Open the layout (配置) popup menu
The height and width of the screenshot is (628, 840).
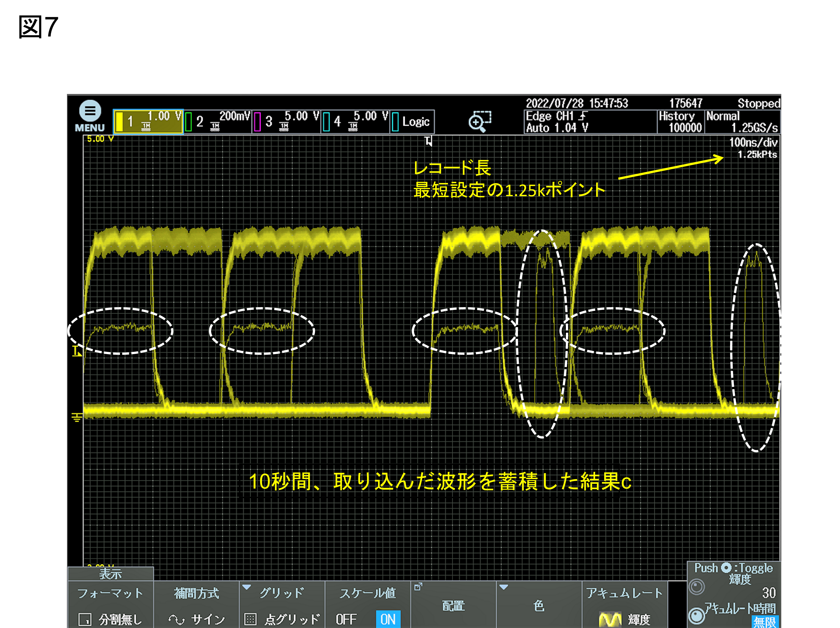point(453,605)
